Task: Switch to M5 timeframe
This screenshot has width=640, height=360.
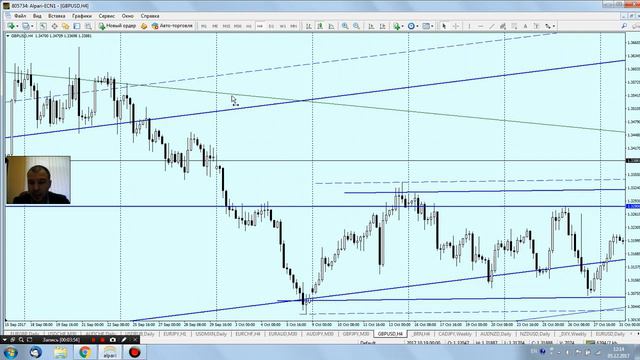Action: pos(215,26)
